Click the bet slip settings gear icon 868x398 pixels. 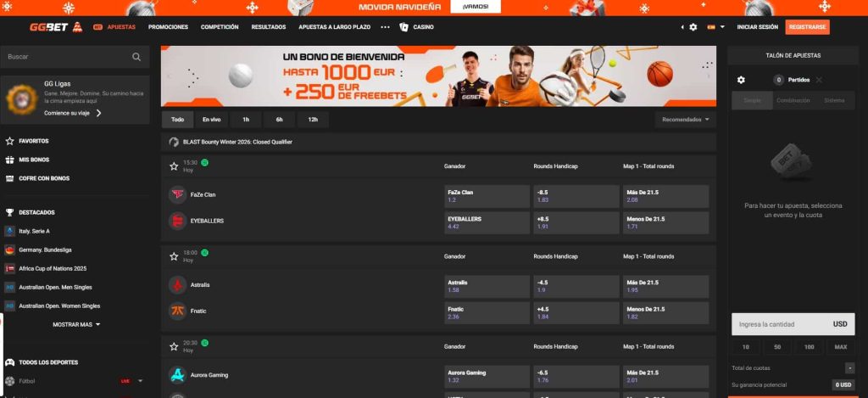741,80
